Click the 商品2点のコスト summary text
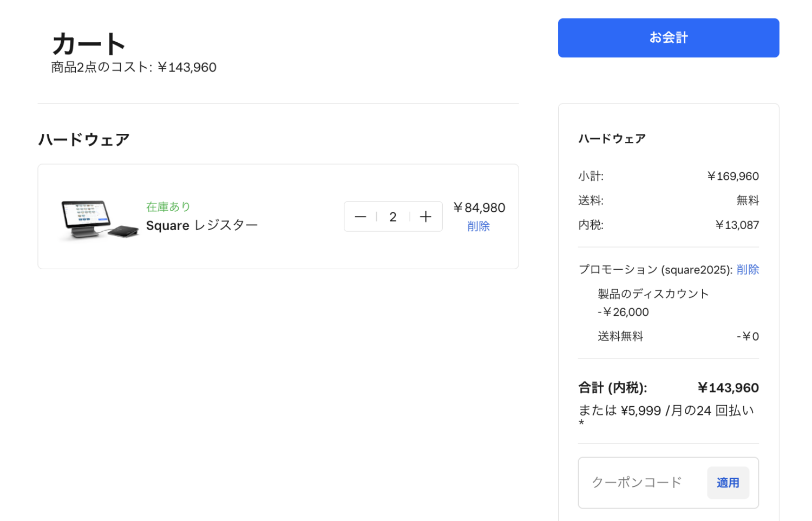The width and height of the screenshot is (812, 521). click(x=134, y=67)
